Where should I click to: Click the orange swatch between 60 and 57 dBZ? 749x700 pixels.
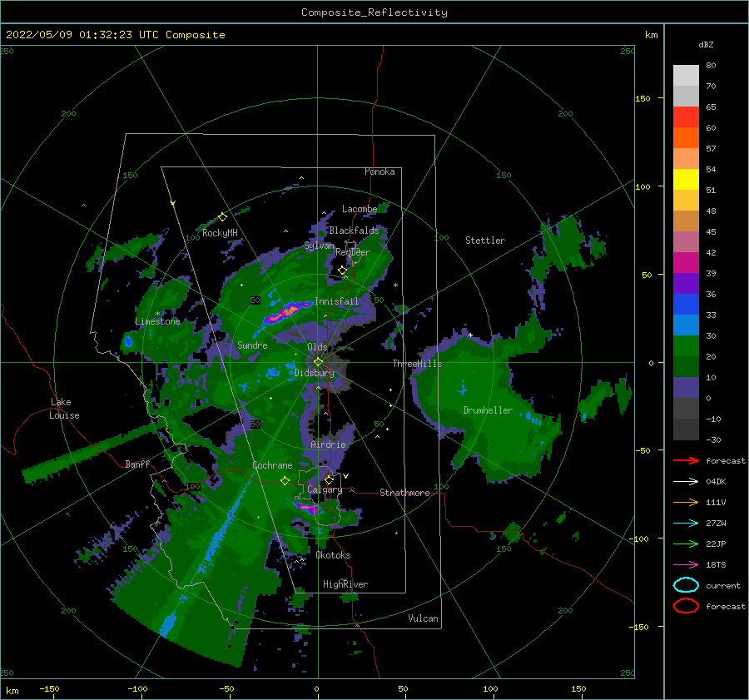[686, 138]
